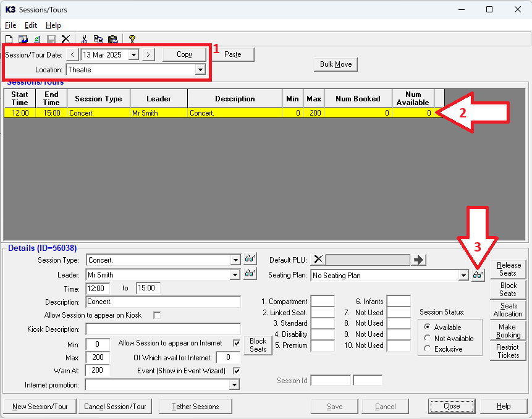Click the scissors cut toolbar icon

click(x=84, y=40)
